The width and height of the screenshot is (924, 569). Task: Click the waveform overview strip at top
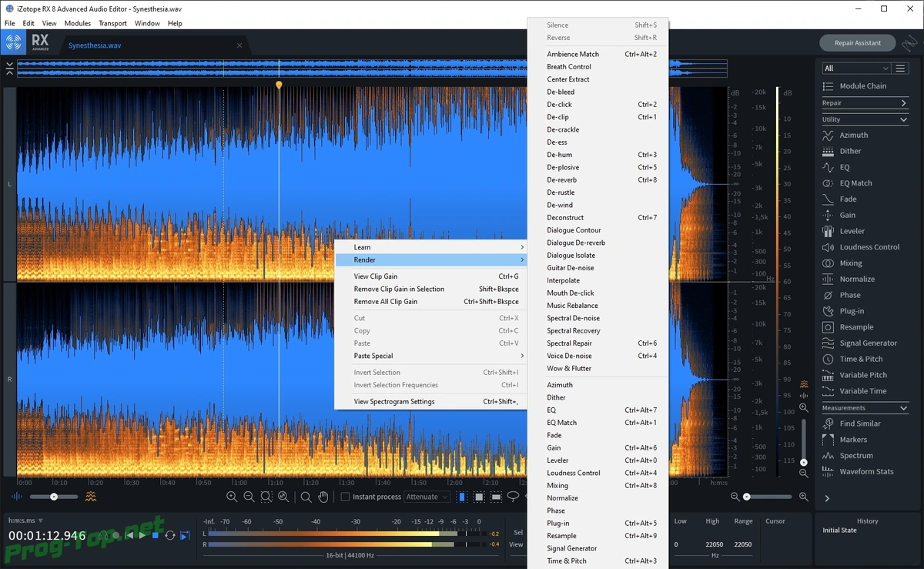point(372,69)
